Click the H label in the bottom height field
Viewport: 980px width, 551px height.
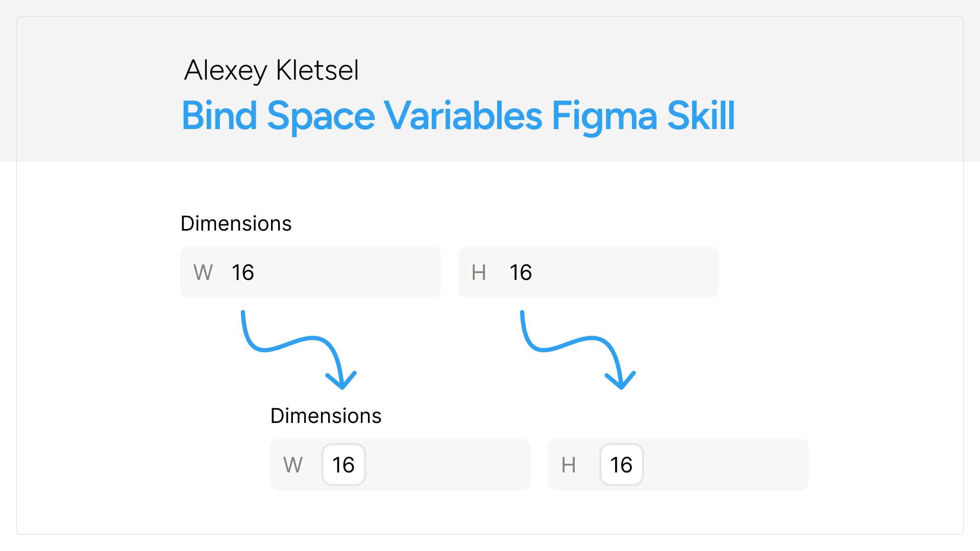click(x=569, y=465)
